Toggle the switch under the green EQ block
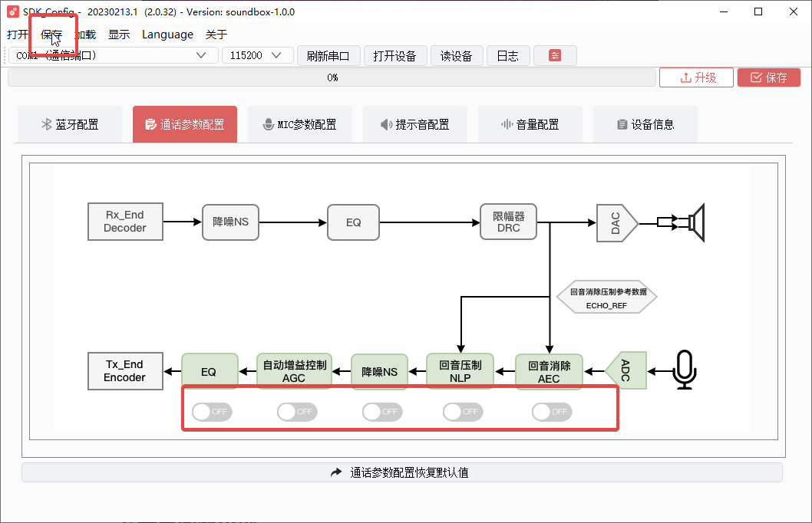This screenshot has height=523, width=812. 212,412
